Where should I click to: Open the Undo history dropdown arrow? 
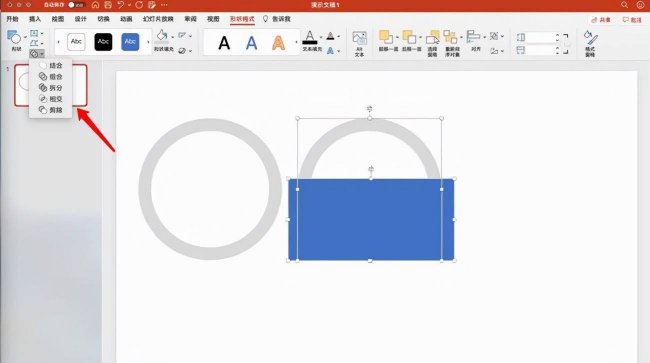pyautogui.click(x=129, y=5)
